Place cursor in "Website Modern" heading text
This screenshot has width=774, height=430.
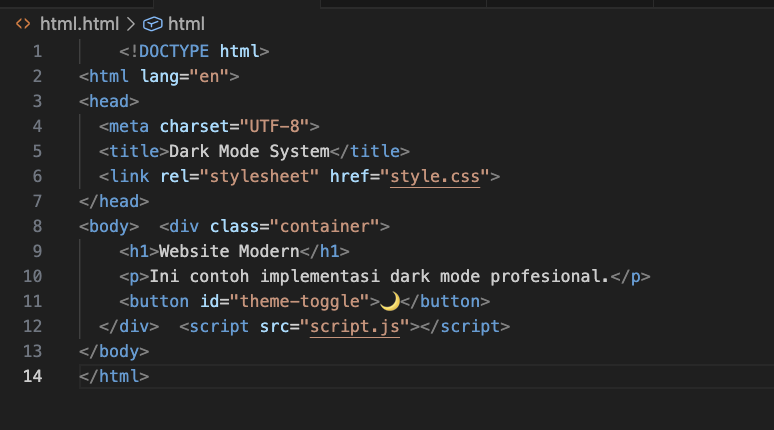[x=229, y=251]
